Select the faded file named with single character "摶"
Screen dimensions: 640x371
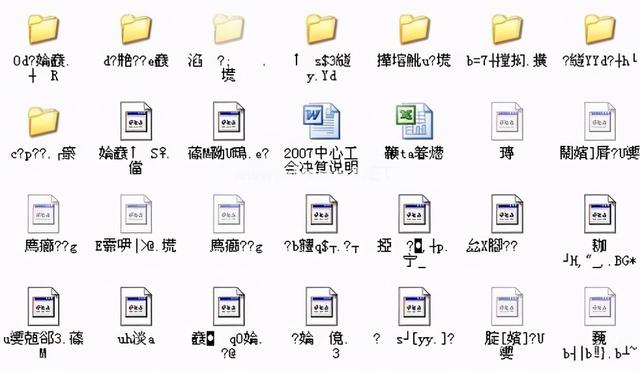pos(507,121)
